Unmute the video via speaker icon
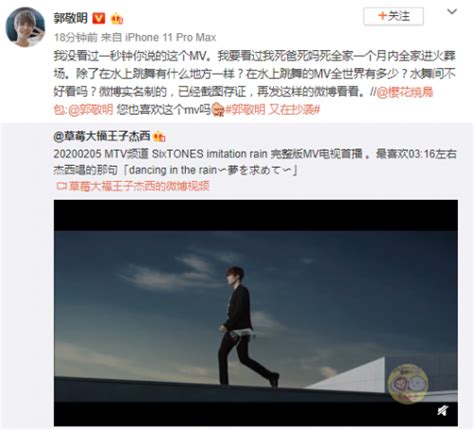Viewport: 474px width, 430px height. click(443, 410)
